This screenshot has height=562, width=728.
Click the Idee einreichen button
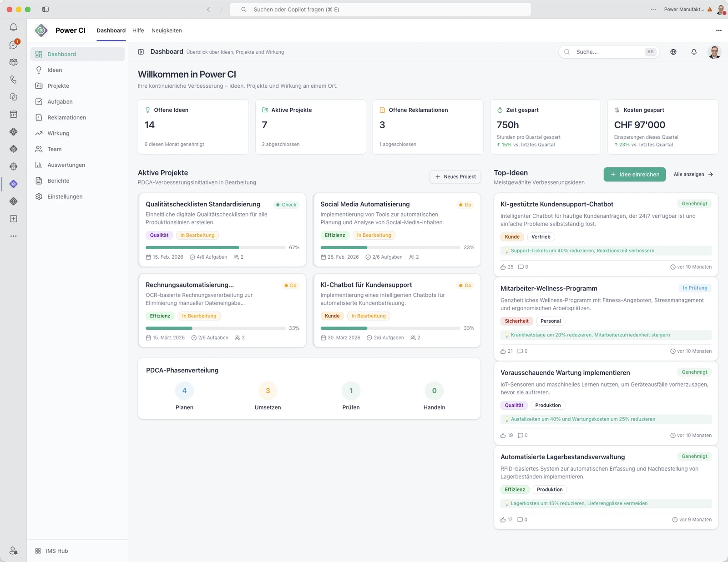[x=635, y=175]
